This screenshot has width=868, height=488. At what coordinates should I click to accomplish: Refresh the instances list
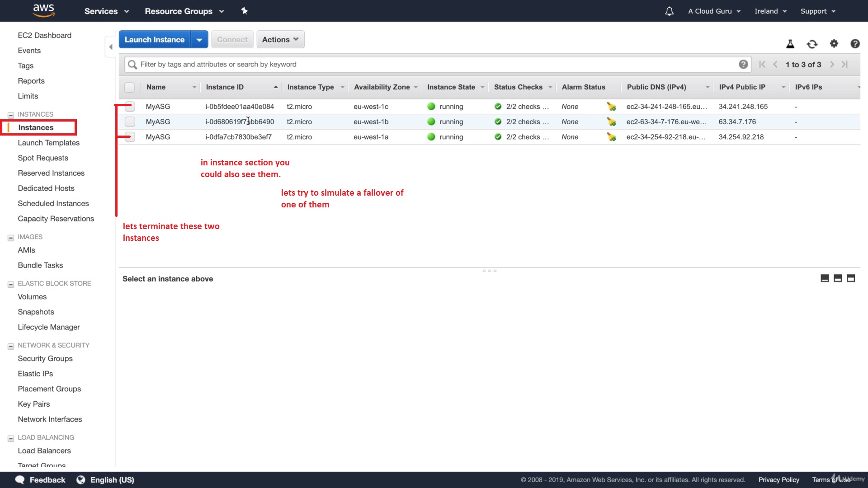[812, 44]
